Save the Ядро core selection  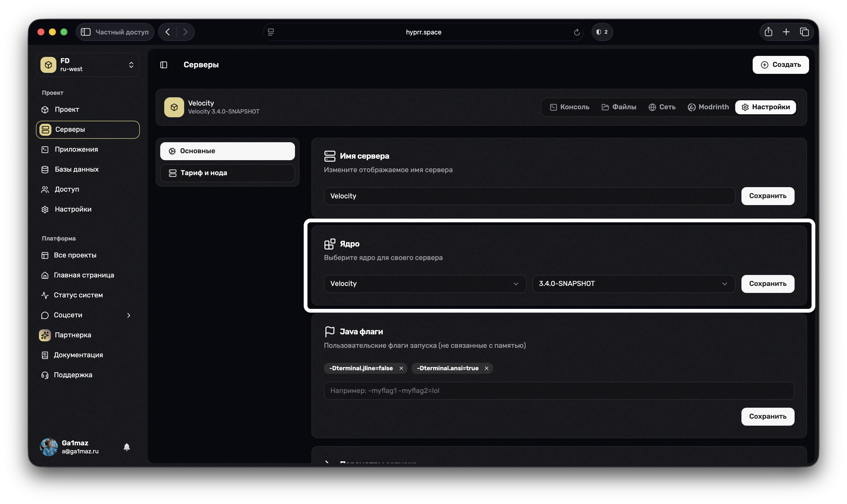[768, 284]
